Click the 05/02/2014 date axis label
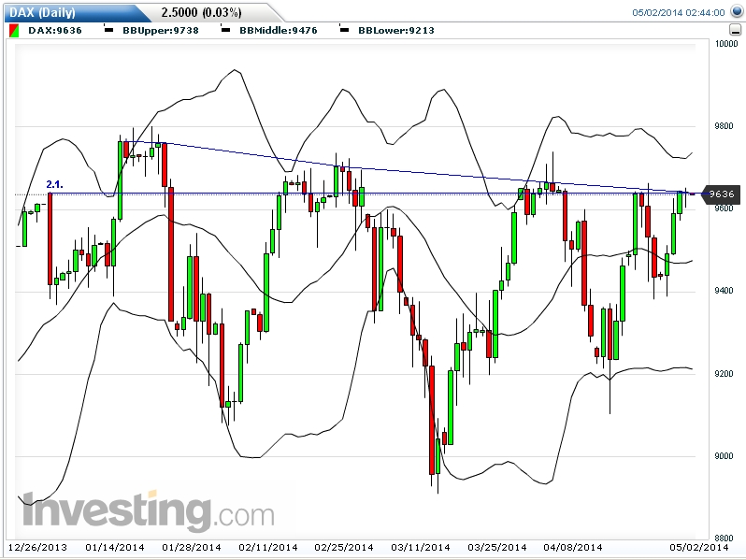Viewport: 746px width, 560px height. pos(699,547)
